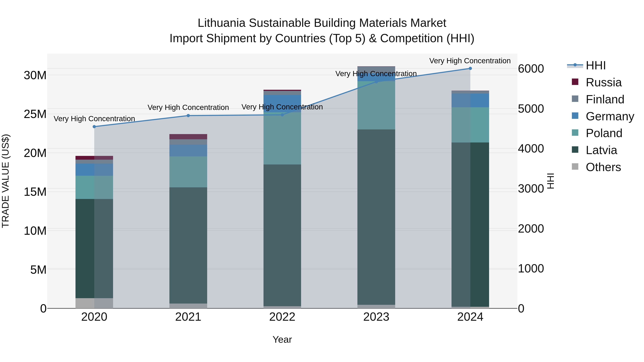Click the HHI line marker legend icon

[x=575, y=65]
